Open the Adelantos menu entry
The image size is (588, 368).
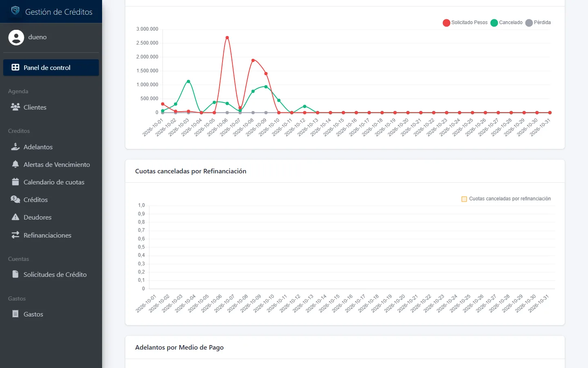pos(51,147)
